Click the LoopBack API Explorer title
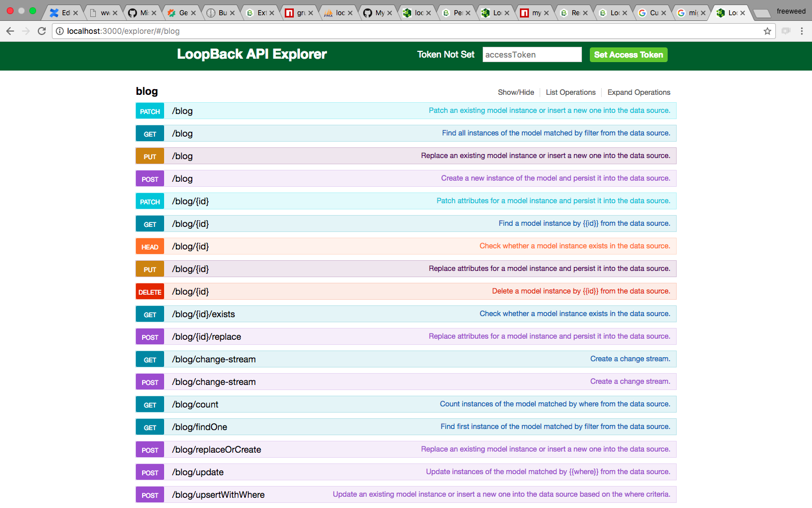The height and width of the screenshot is (508, 812). tap(251, 54)
